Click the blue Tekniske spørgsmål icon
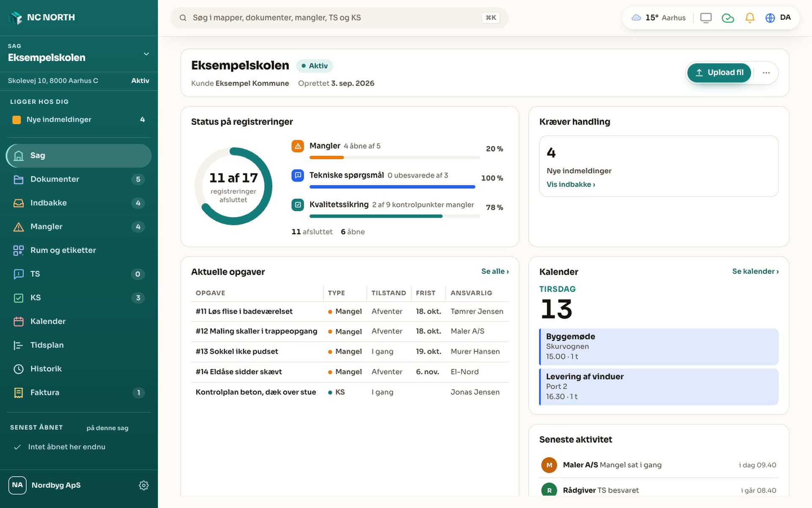812x508 pixels. [298, 175]
